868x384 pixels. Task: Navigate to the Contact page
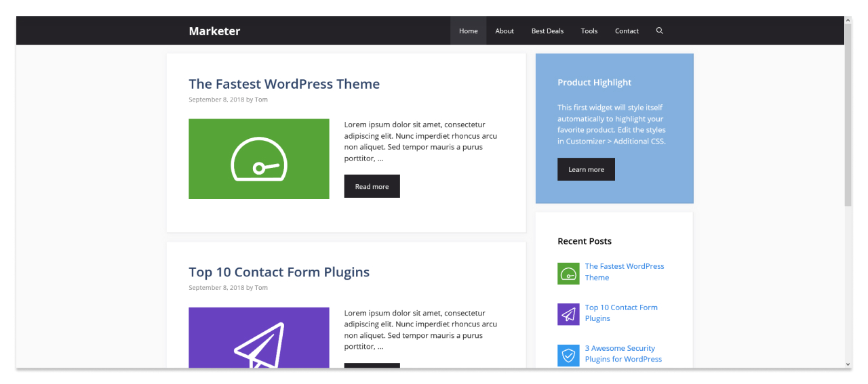(x=627, y=30)
